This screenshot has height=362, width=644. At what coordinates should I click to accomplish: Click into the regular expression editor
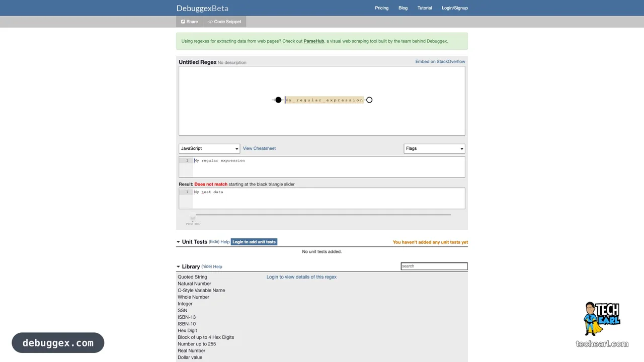coord(322,167)
